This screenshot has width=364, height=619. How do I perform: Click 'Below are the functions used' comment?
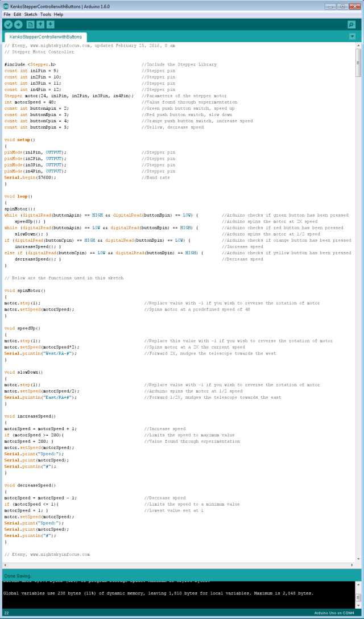64,278
